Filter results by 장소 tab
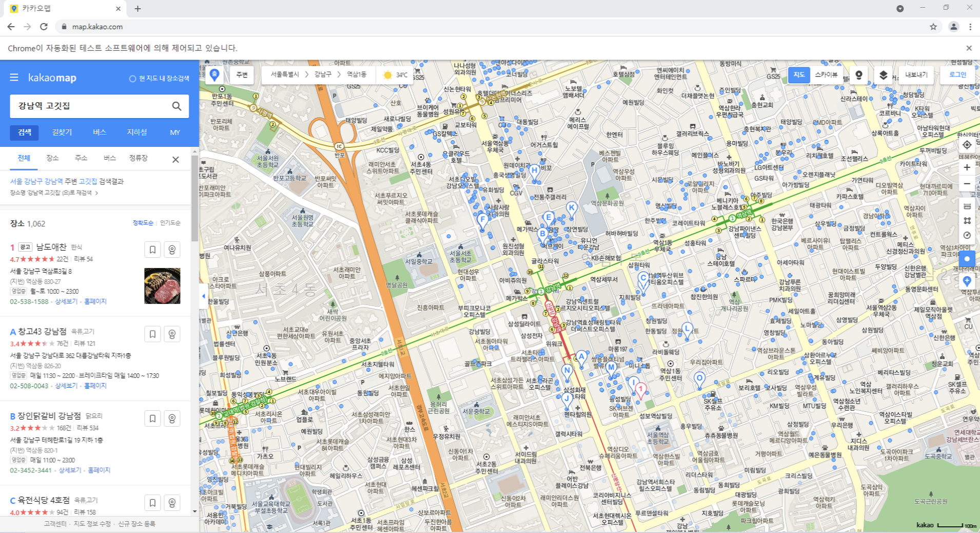Viewport: 980px width, 533px height. click(52, 158)
